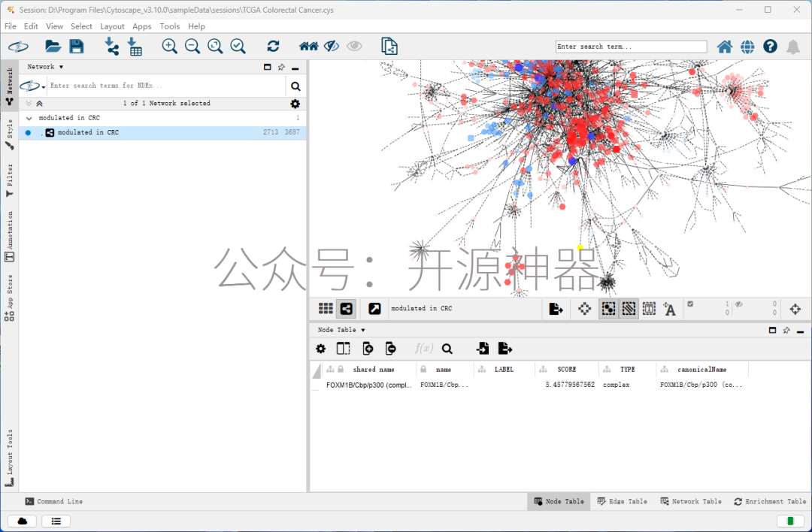Expand all network collections
The width and height of the screenshot is (812, 532).
[x=29, y=104]
